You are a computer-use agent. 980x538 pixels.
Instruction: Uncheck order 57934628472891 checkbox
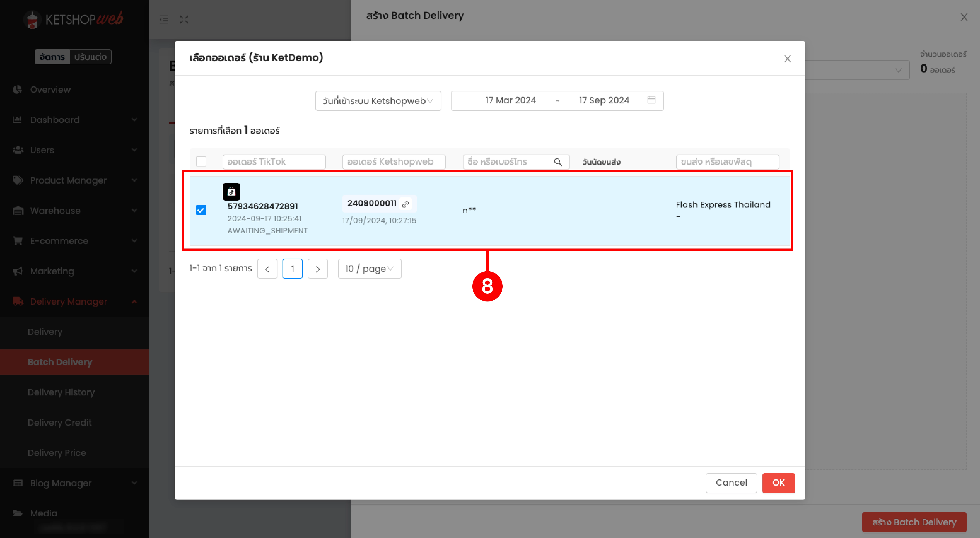pos(201,210)
